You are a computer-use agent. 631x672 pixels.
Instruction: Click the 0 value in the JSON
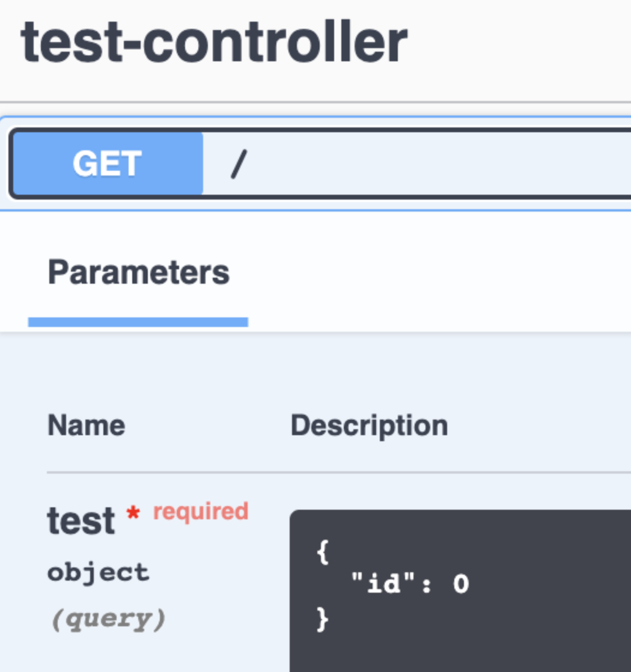click(x=461, y=584)
